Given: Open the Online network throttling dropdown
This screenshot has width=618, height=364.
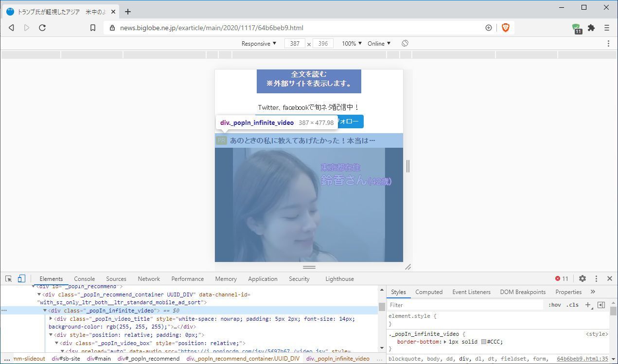Looking at the screenshot, I should 379,43.
